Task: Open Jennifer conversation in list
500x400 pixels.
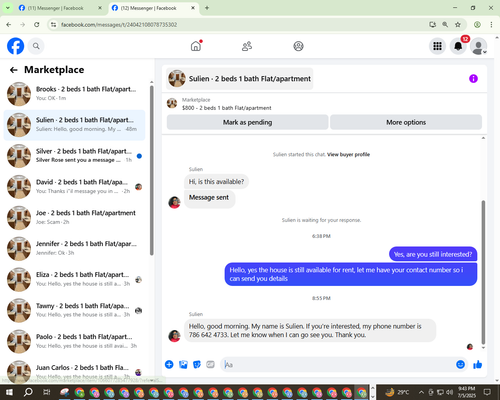Action: tap(75, 248)
